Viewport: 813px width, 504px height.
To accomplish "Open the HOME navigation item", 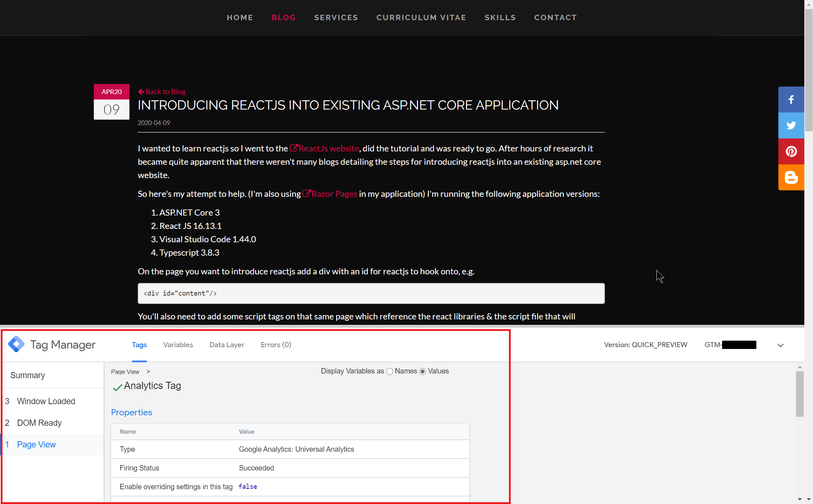I will click(x=240, y=17).
